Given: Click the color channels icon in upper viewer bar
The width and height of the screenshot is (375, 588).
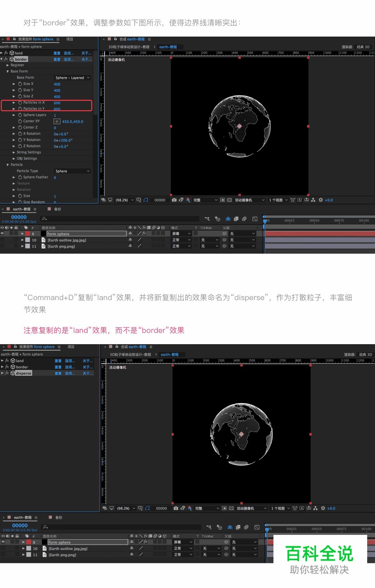Looking at the screenshot, I should 188,200.
